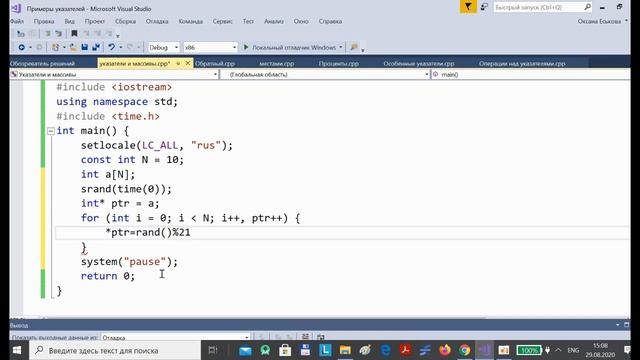Click the notifications filter flag icon
The image size is (640, 360).
click(x=468, y=7)
